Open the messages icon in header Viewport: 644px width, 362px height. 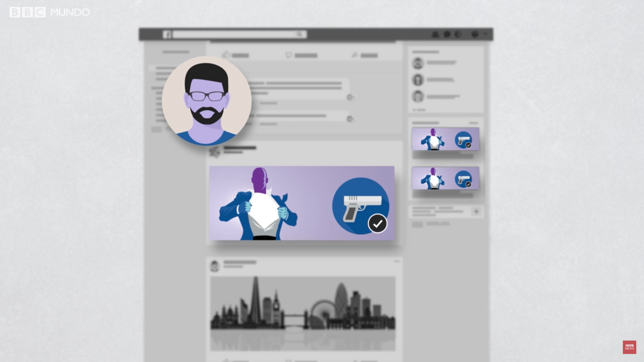(447, 34)
